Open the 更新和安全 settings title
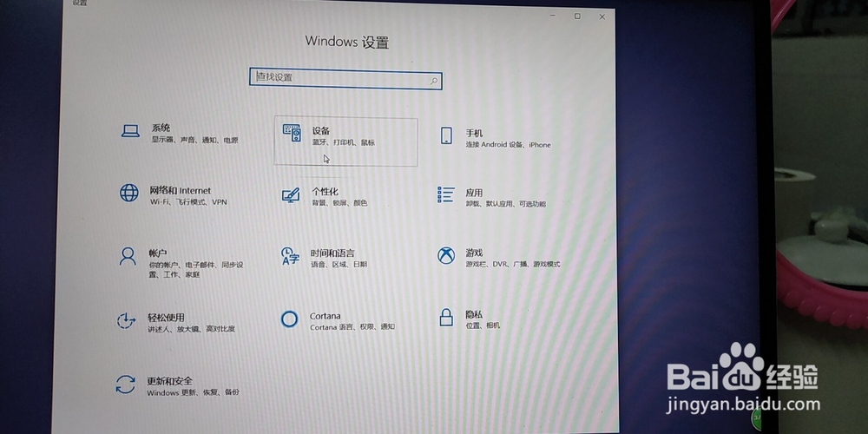The height and width of the screenshot is (434, 868). tap(169, 381)
